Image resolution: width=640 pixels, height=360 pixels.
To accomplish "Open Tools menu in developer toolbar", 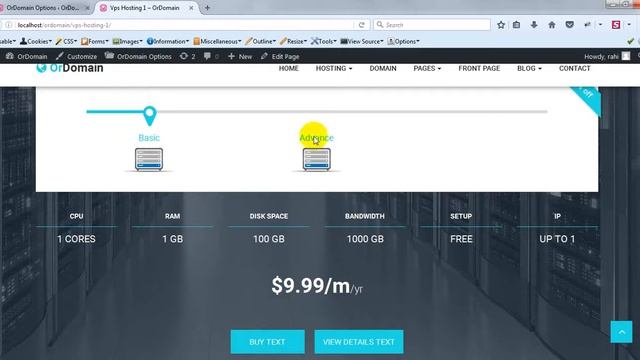I will click(323, 41).
